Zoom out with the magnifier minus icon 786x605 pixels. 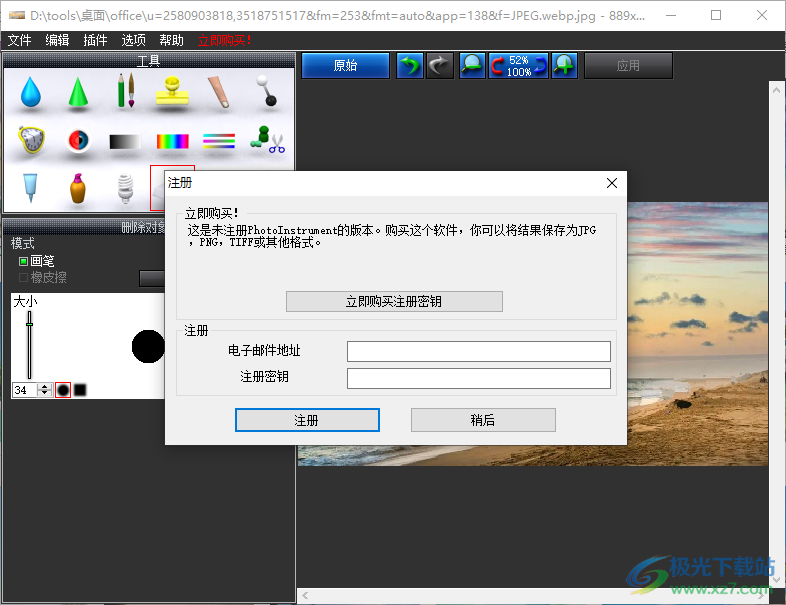pos(472,66)
